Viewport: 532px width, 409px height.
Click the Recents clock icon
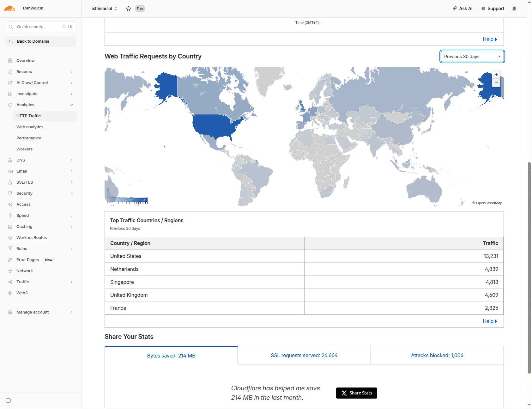point(10,72)
